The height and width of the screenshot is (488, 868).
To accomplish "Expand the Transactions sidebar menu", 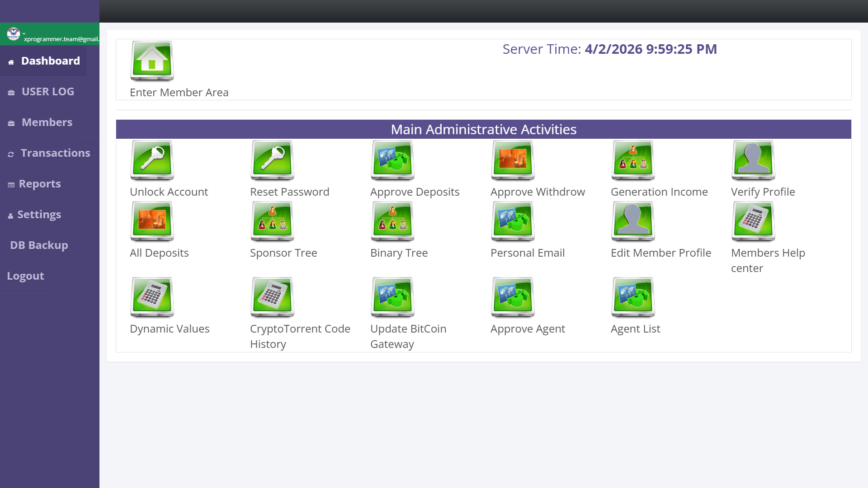I will point(55,153).
